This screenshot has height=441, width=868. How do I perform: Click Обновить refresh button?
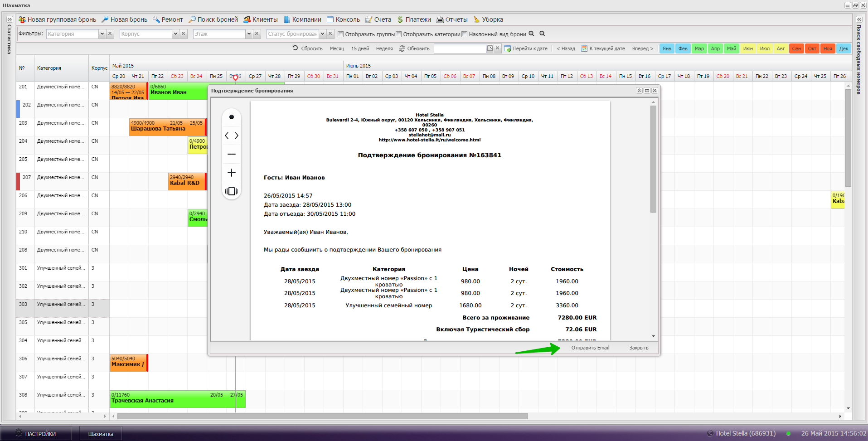coord(414,48)
